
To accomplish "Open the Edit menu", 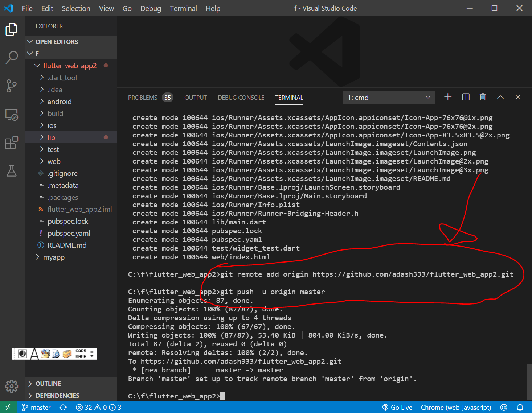I will (47, 8).
